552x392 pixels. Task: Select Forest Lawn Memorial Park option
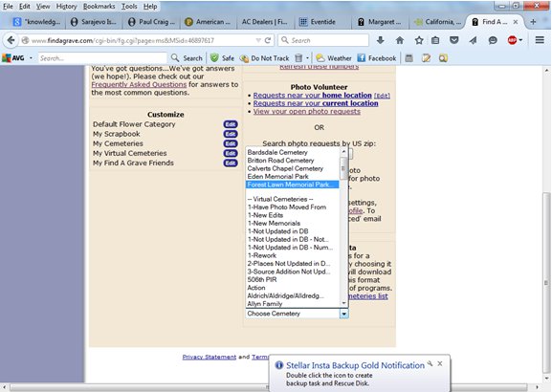[x=292, y=185]
